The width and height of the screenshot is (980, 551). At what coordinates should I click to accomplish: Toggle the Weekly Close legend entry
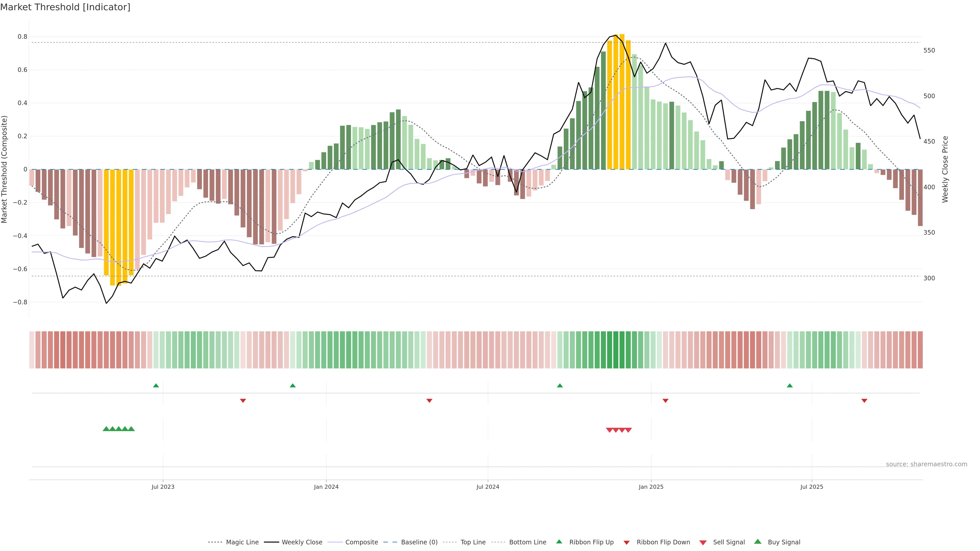click(x=302, y=542)
